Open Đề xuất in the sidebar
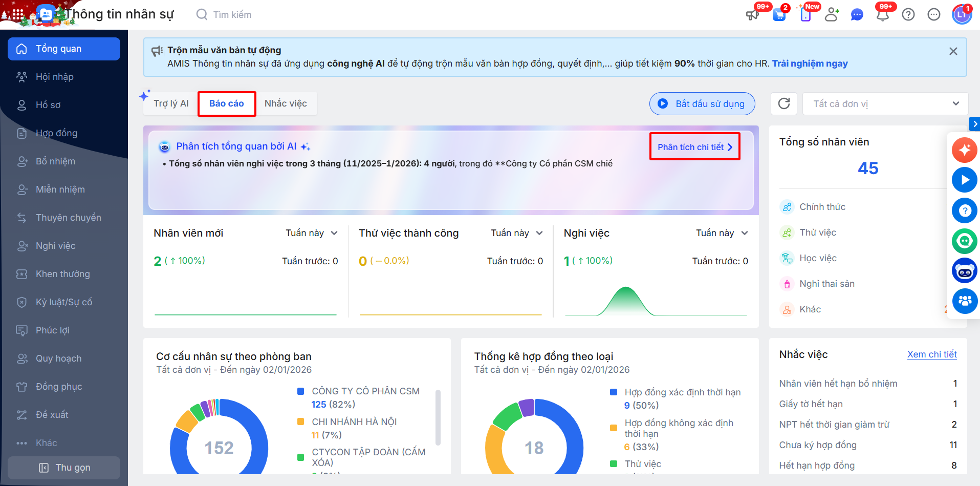This screenshot has width=980, height=486. [64, 415]
